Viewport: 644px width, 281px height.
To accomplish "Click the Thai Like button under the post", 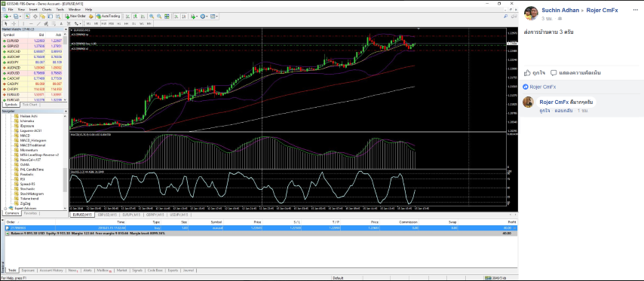I will click(535, 72).
